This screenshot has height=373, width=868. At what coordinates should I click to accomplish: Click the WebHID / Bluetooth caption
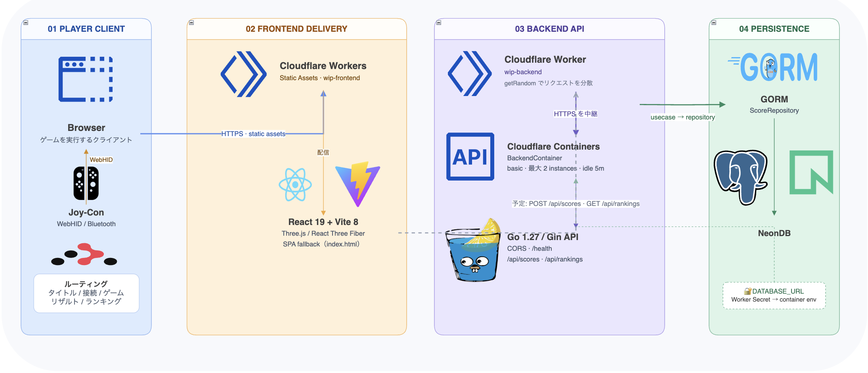point(86,224)
